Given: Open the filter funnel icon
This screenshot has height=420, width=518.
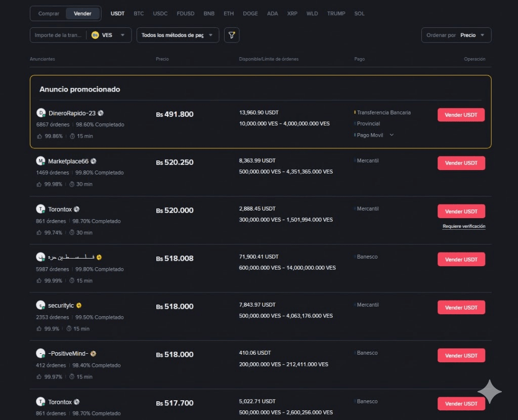Looking at the screenshot, I should [x=232, y=35].
